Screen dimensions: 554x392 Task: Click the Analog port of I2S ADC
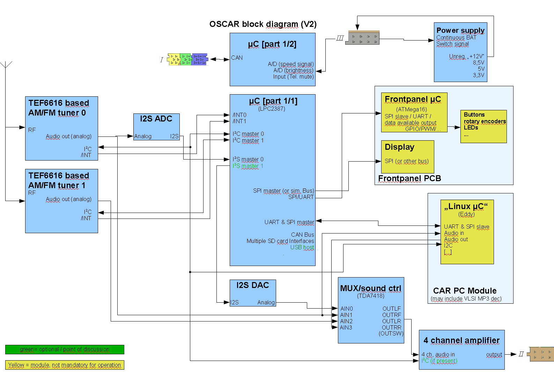pos(143,136)
